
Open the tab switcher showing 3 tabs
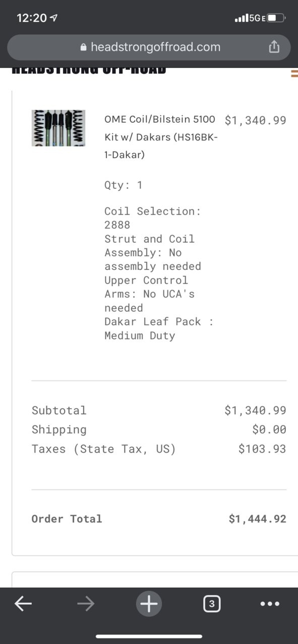212,603
